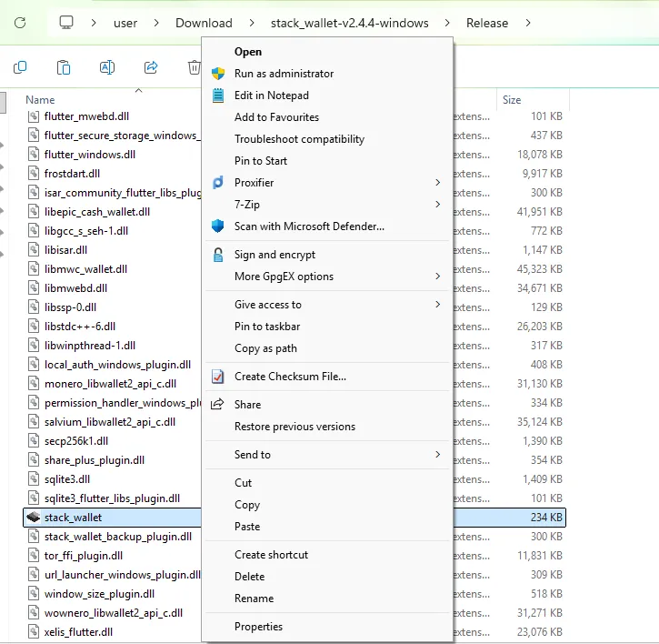Click the share arrow icon in context menu
This screenshot has height=644, width=659.
(217, 404)
